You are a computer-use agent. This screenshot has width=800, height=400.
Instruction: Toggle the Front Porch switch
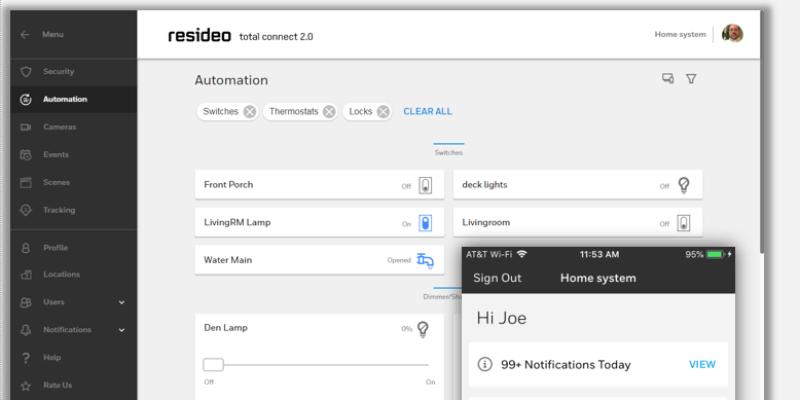click(x=425, y=185)
